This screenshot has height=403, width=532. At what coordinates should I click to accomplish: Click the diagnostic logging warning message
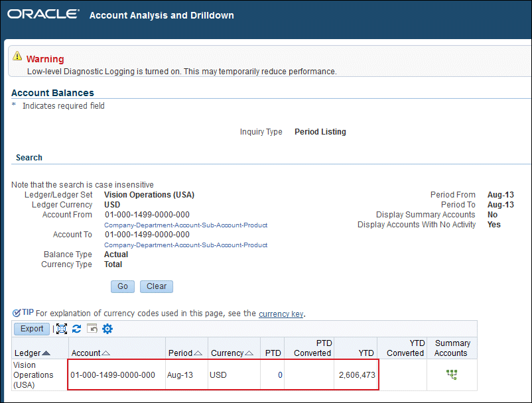coord(182,72)
